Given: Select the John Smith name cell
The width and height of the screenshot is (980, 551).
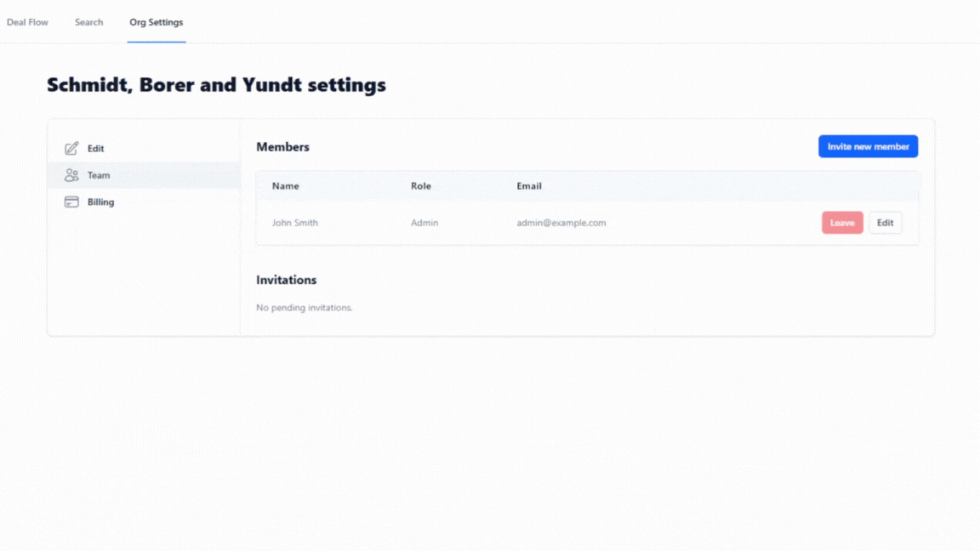Looking at the screenshot, I should coord(294,223).
